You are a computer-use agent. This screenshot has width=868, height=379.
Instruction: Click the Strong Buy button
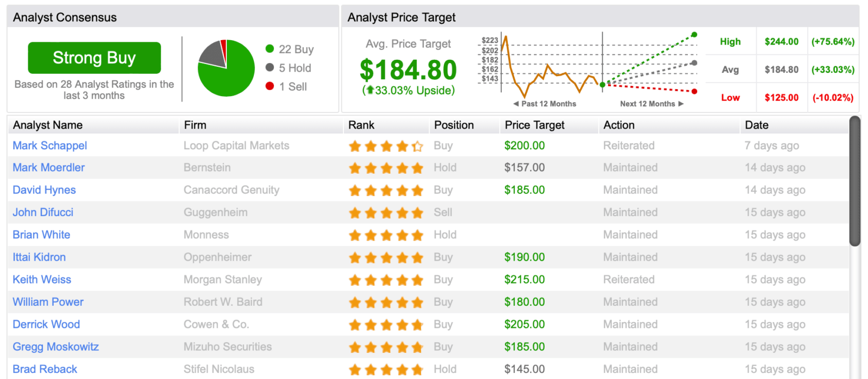click(94, 58)
